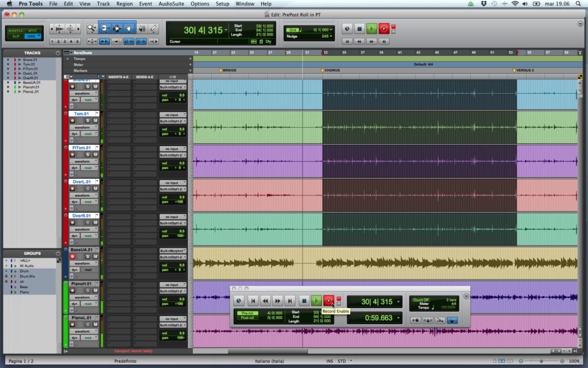Image resolution: width=588 pixels, height=368 pixels.
Task: Mute the Tom.01 track
Action: (95, 121)
